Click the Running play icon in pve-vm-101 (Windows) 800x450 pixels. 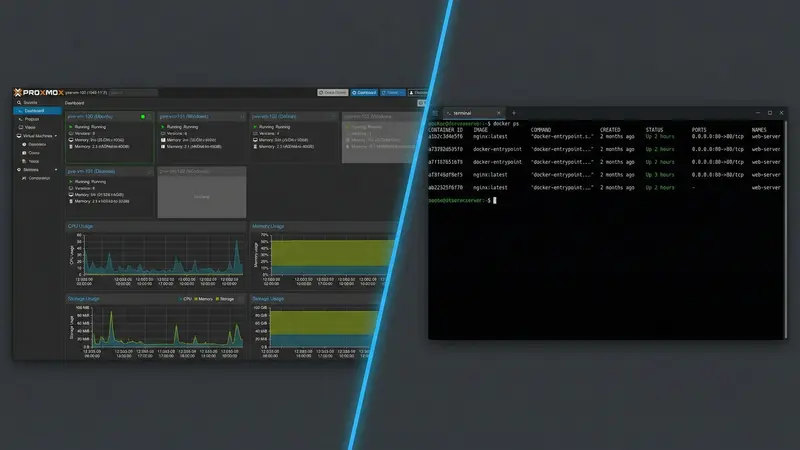163,127
